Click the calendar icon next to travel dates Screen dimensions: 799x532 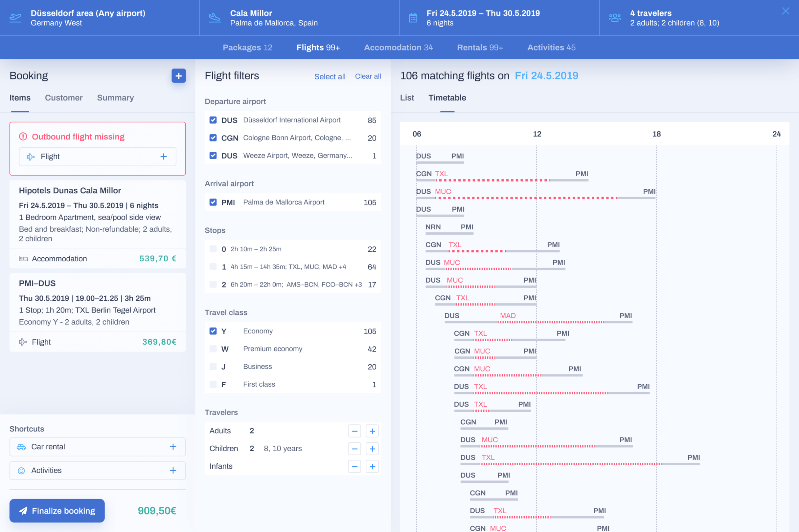click(413, 18)
